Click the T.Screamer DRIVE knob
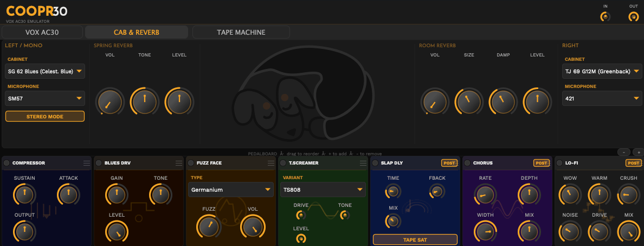Viewport: 644px width, 246px height. [301, 215]
